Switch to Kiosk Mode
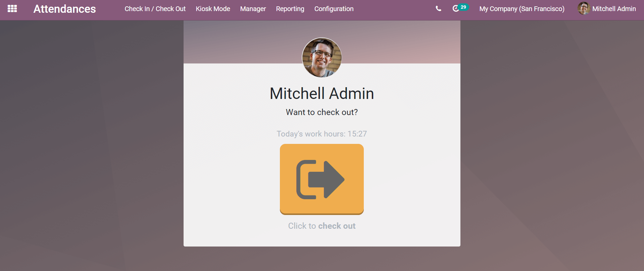This screenshot has width=644, height=271. tap(213, 9)
